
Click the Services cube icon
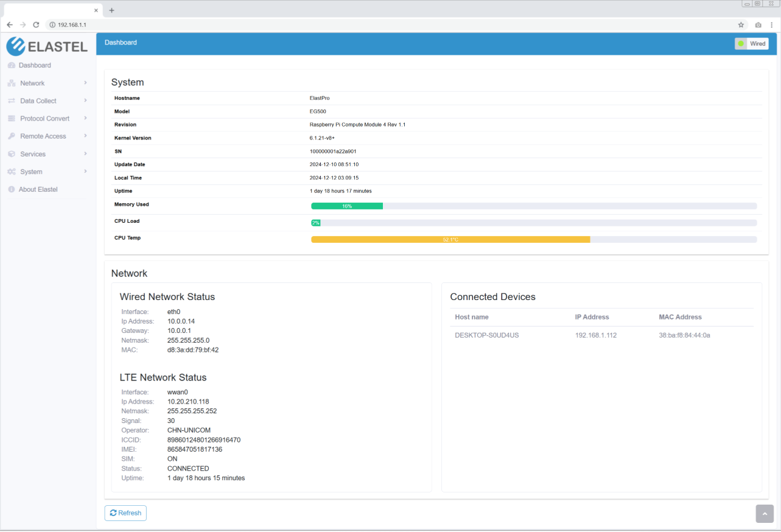12,154
